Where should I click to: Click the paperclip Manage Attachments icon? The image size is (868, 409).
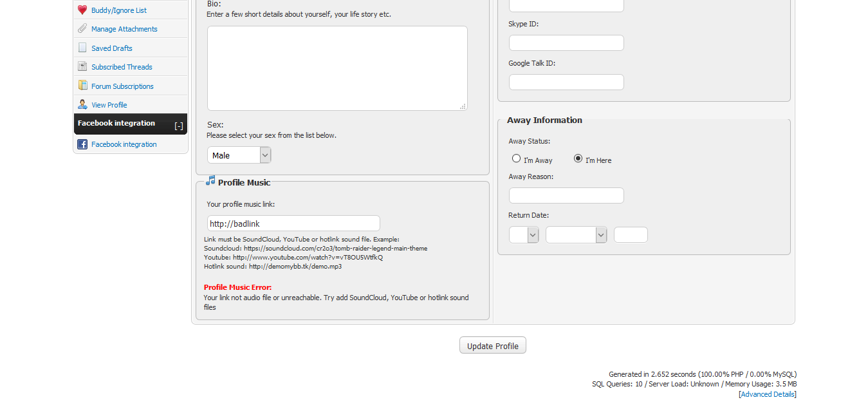[82, 29]
